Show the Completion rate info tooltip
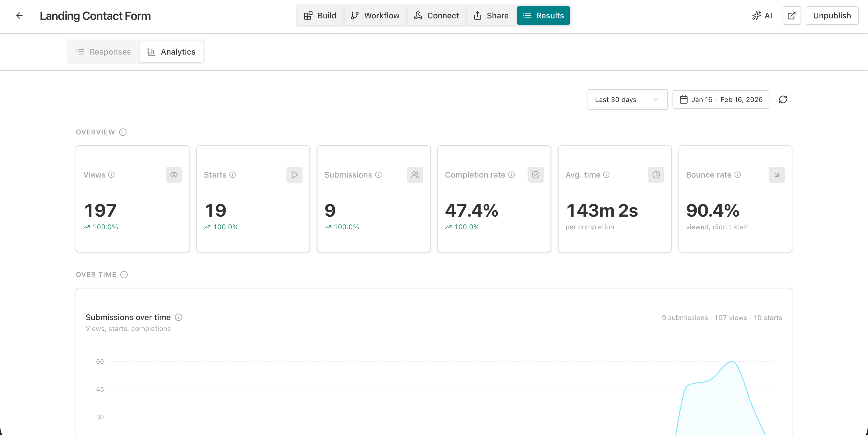This screenshot has width=868, height=435. (x=512, y=175)
